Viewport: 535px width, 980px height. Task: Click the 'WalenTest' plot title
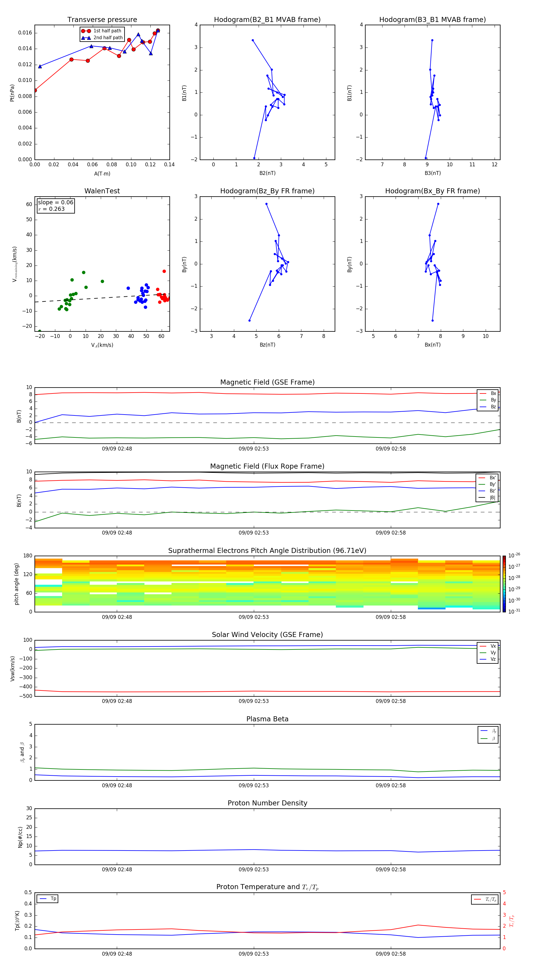102,191
